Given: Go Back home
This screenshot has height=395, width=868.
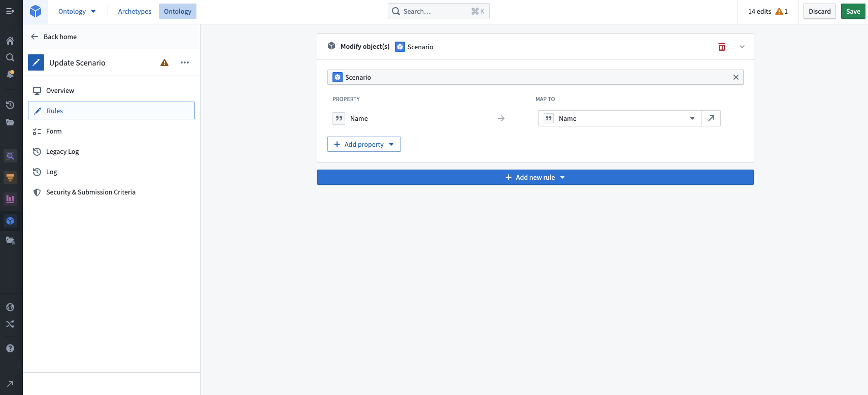Looking at the screenshot, I should click(54, 37).
